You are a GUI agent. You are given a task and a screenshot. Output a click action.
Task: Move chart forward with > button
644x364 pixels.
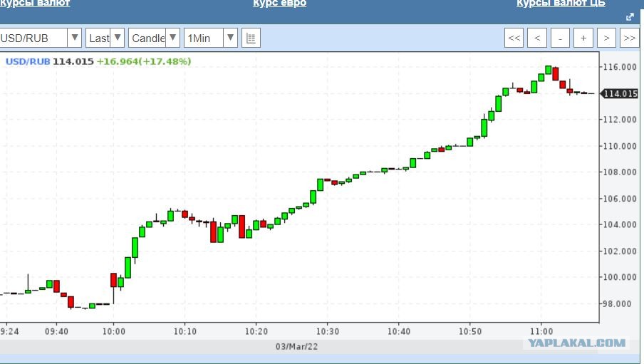point(606,38)
